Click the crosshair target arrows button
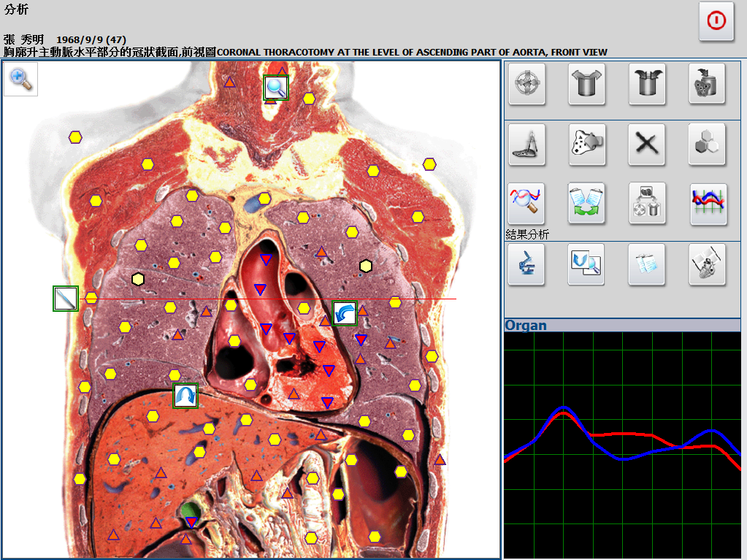 click(x=526, y=85)
